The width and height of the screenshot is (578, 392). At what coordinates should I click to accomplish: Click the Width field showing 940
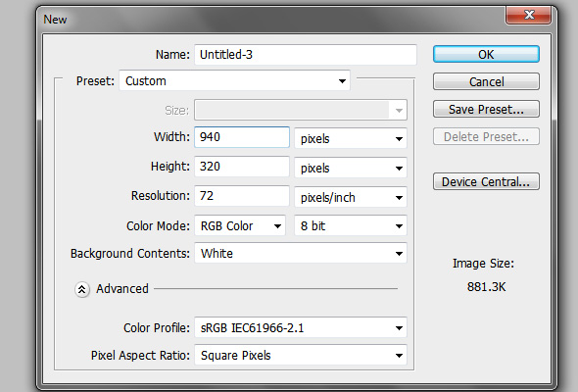click(242, 137)
